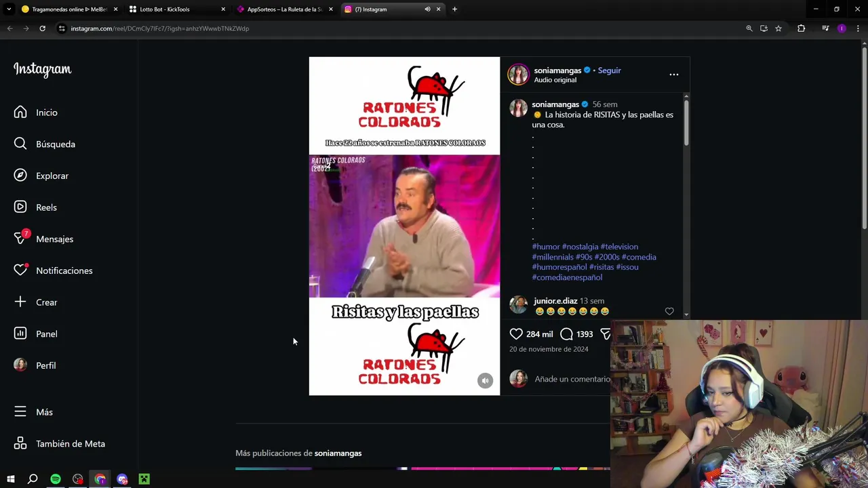Open the #comediaenespañol hashtag
This screenshot has width=868, height=488.
point(567,277)
